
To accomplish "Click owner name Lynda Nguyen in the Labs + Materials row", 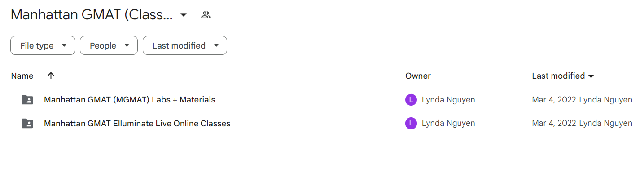I will [448, 100].
